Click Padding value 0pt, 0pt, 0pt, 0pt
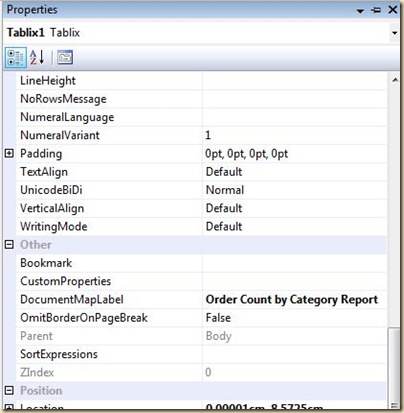 pyautogui.click(x=246, y=154)
